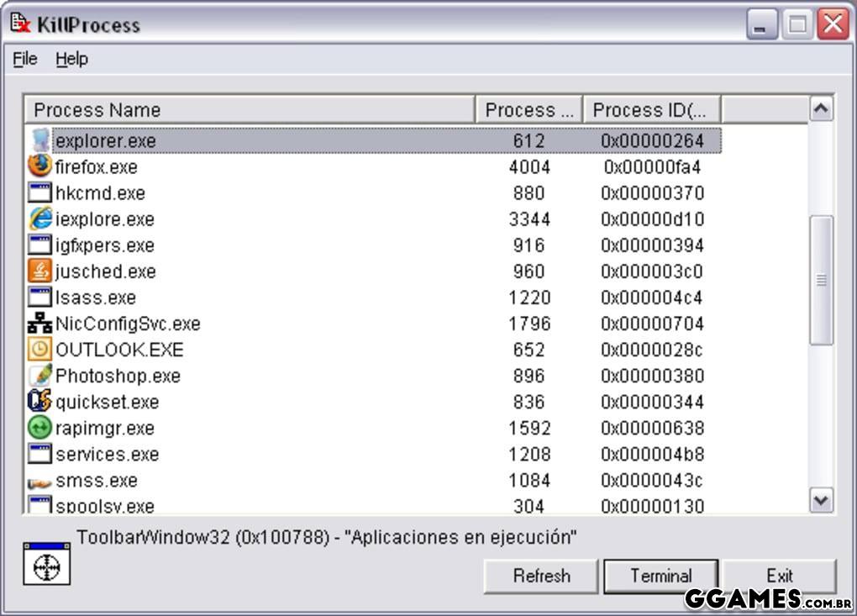The width and height of the screenshot is (857, 616).
Task: Click the Firefox icon beside firefox.exe
Action: pyautogui.click(x=39, y=166)
